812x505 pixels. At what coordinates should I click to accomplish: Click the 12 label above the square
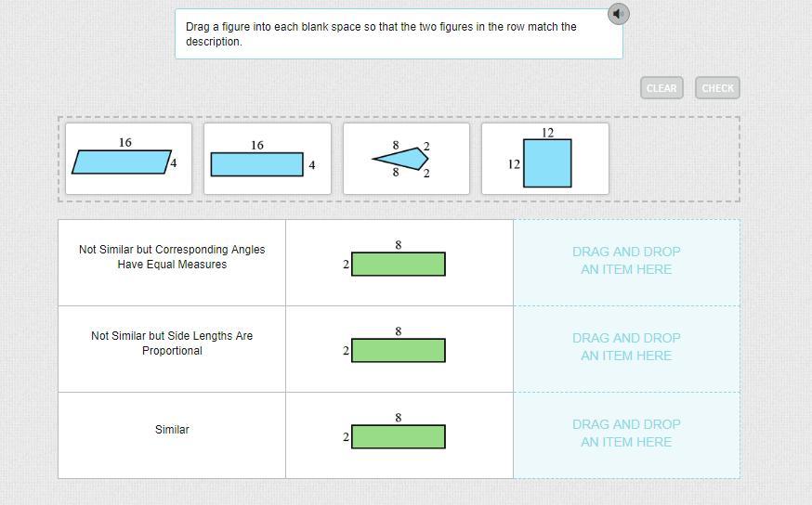(547, 133)
